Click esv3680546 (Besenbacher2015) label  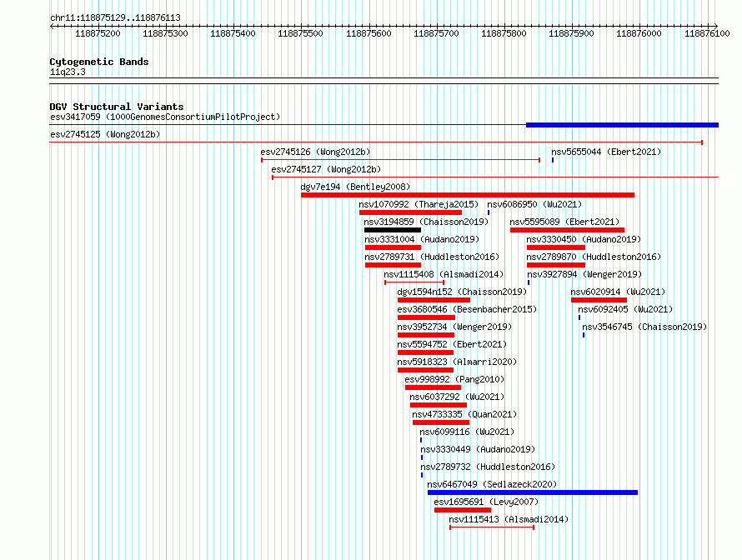[467, 309]
